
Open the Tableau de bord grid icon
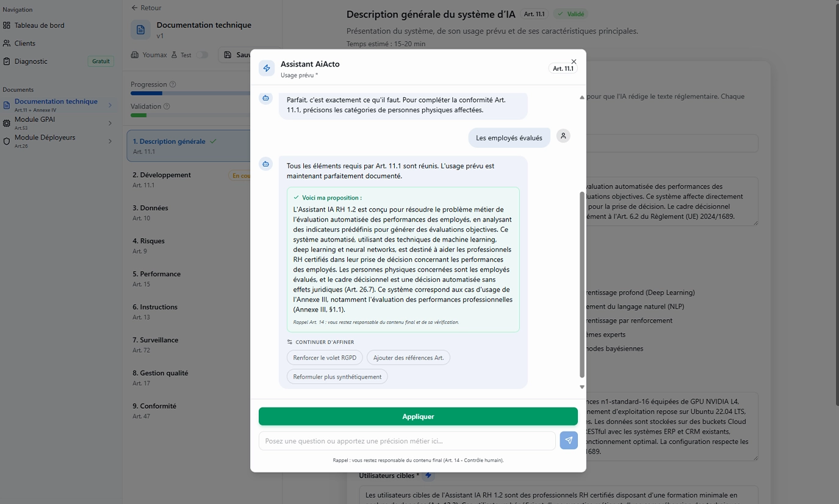pyautogui.click(x=7, y=25)
